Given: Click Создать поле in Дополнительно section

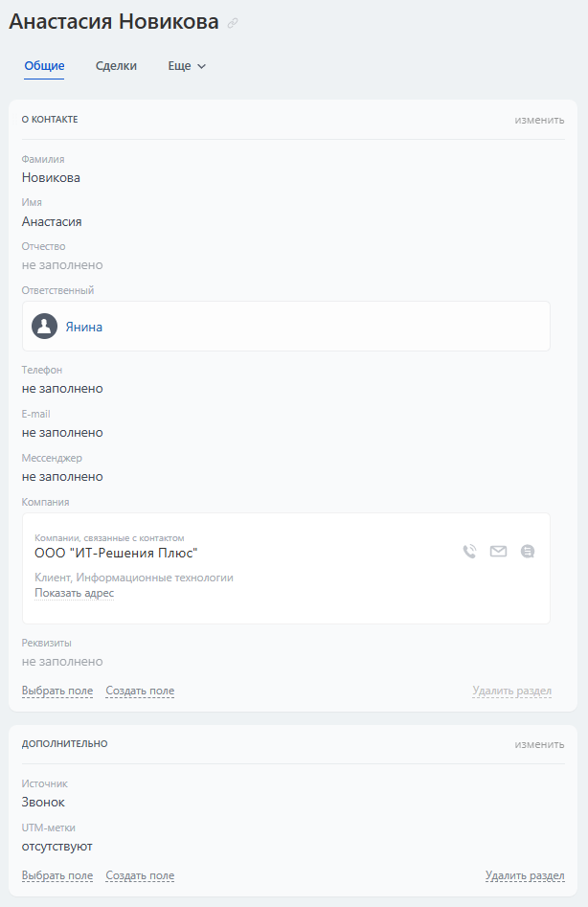Looking at the screenshot, I should 140,875.
